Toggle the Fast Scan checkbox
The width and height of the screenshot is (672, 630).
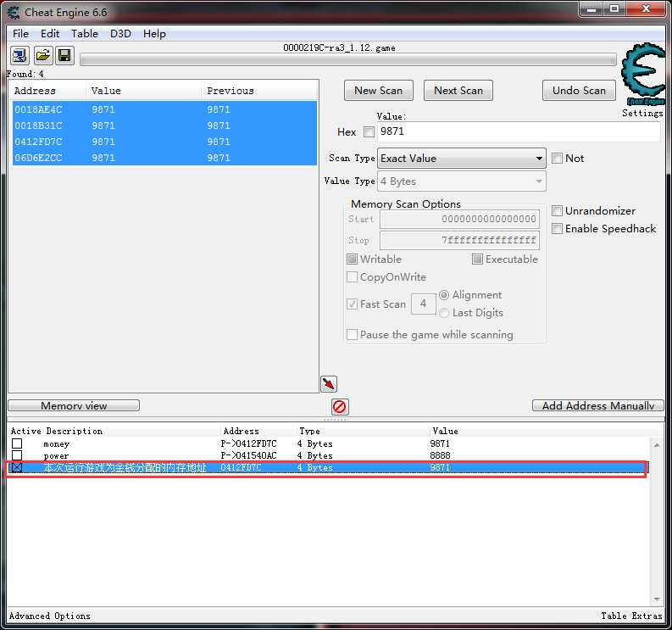click(352, 304)
